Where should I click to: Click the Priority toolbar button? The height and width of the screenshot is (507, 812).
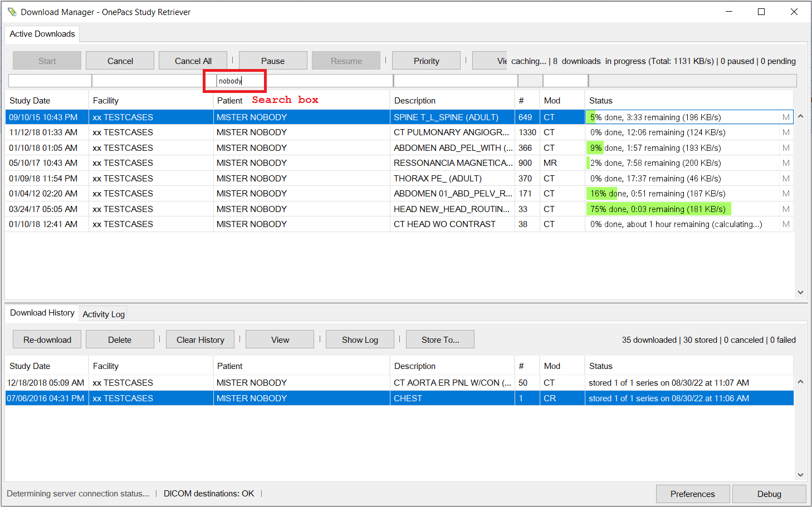click(426, 61)
